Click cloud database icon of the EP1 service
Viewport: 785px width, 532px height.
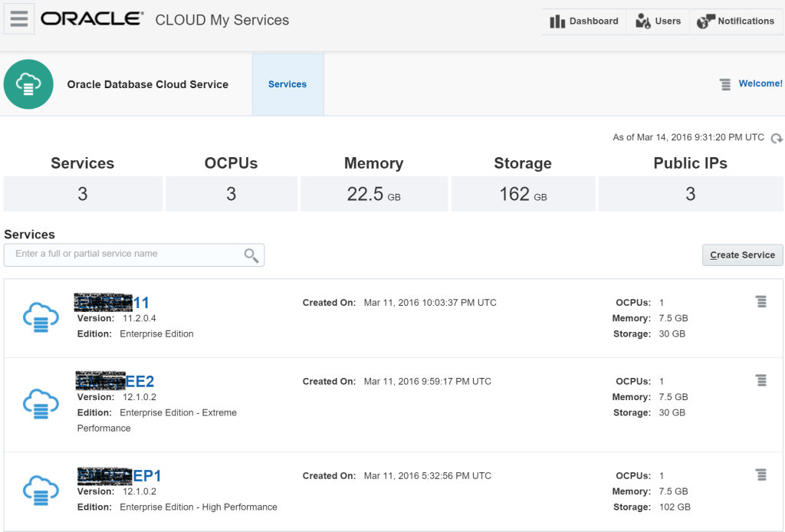[41, 491]
